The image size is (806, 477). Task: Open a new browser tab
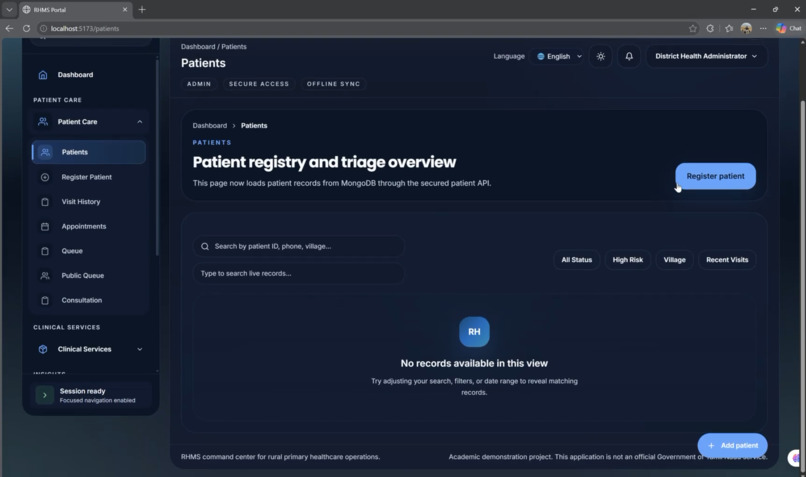pyautogui.click(x=142, y=10)
